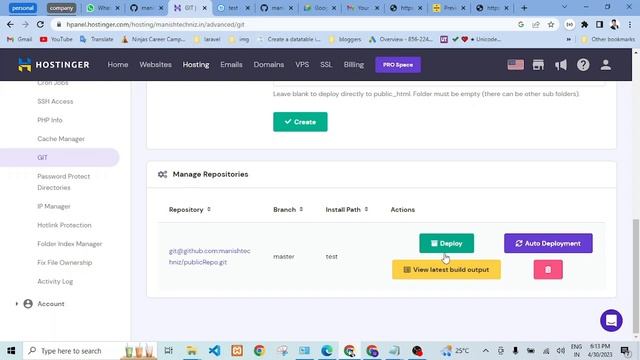Open Chrome side panel icon
This screenshot has width=640, height=360.
pyautogui.click(x=599, y=24)
